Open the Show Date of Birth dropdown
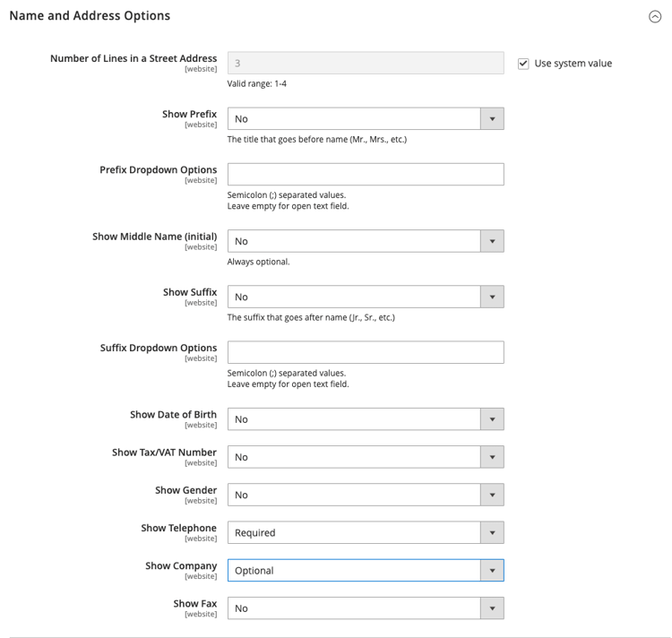The image size is (672, 638). tap(365, 419)
